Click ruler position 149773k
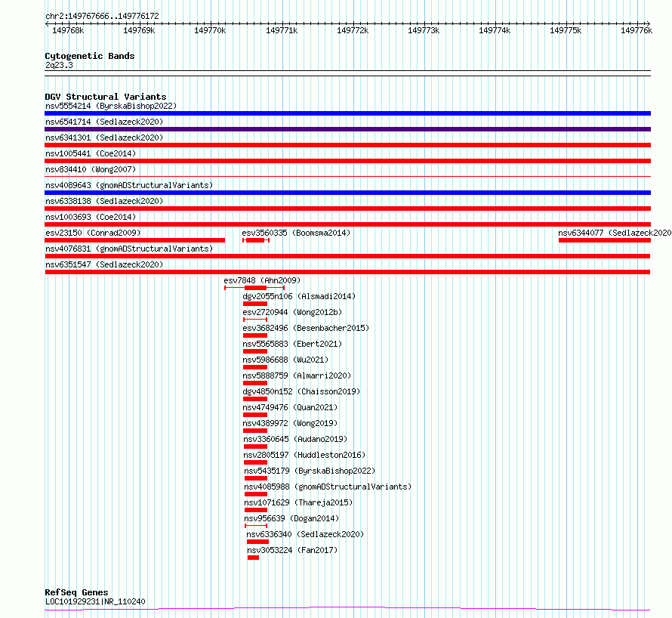 pos(424,30)
